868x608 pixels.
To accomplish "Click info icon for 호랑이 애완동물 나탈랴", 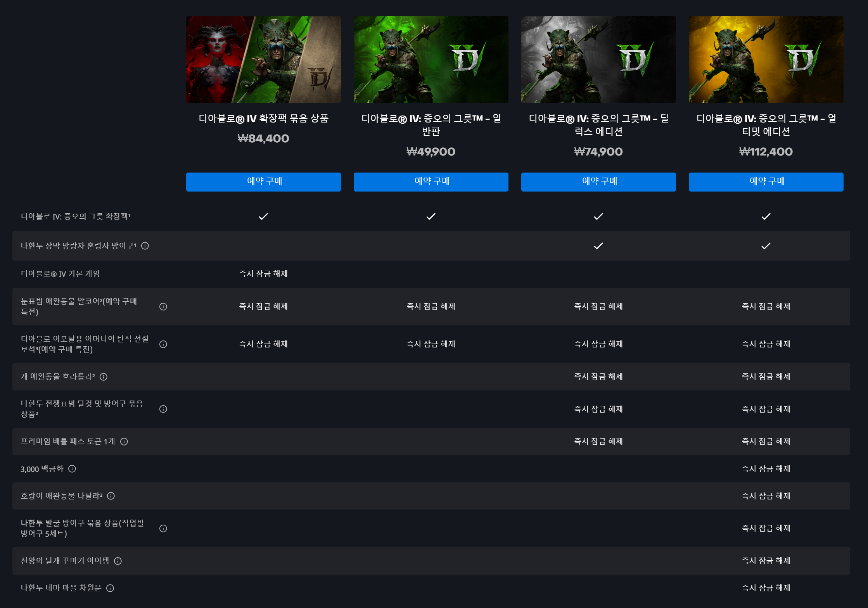I will pos(111,496).
